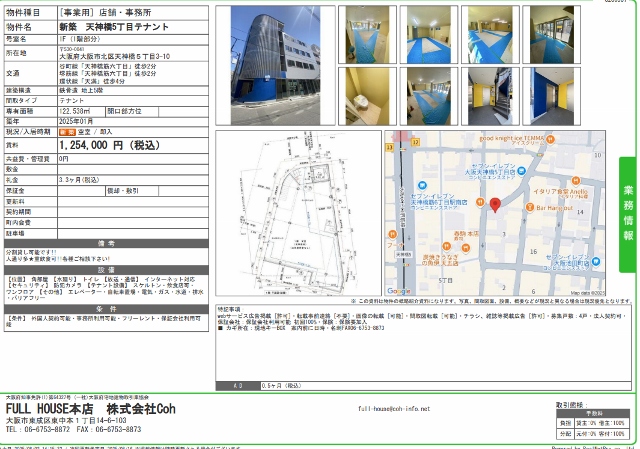Click the 備考 section header
Image resolution: width=640 pixels, height=449 pixels.
tap(106, 243)
